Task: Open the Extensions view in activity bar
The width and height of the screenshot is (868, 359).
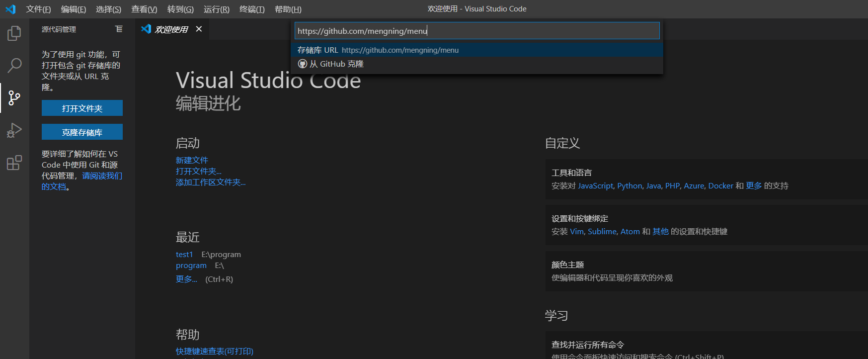Action: pos(14,163)
